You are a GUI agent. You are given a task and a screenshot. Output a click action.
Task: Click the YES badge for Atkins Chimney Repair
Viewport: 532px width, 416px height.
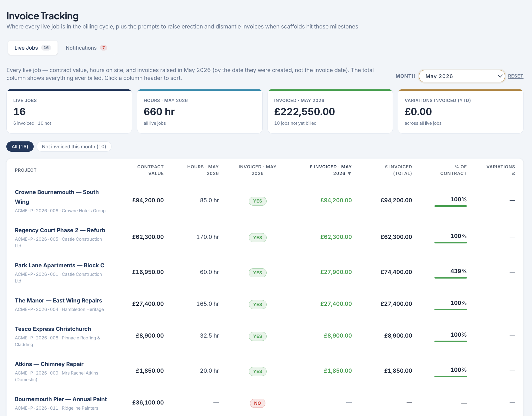pyautogui.click(x=258, y=371)
